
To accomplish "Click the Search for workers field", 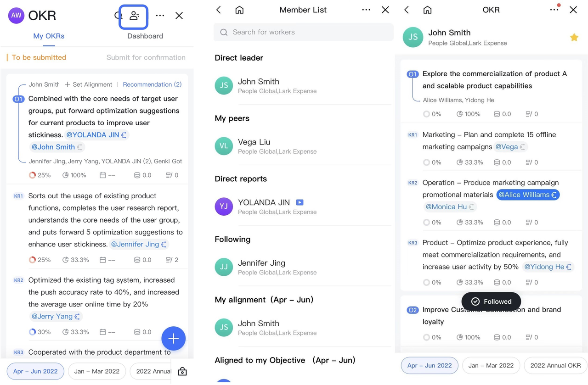I will (303, 32).
